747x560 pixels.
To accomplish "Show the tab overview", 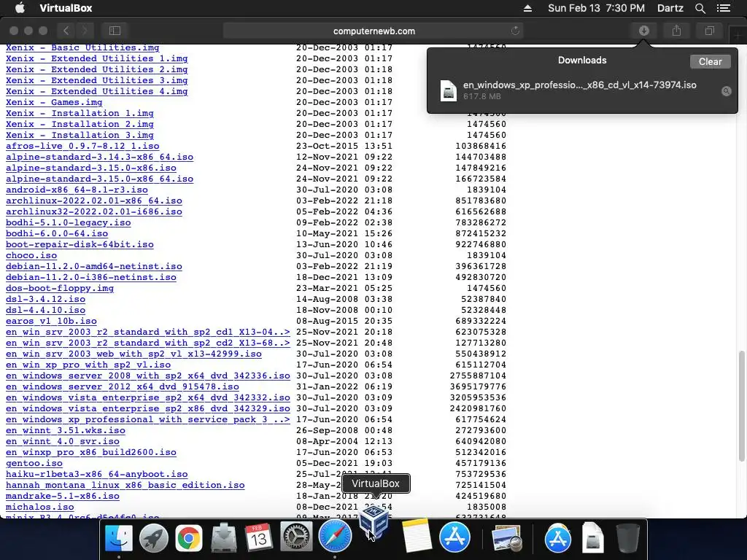I will click(x=709, y=31).
